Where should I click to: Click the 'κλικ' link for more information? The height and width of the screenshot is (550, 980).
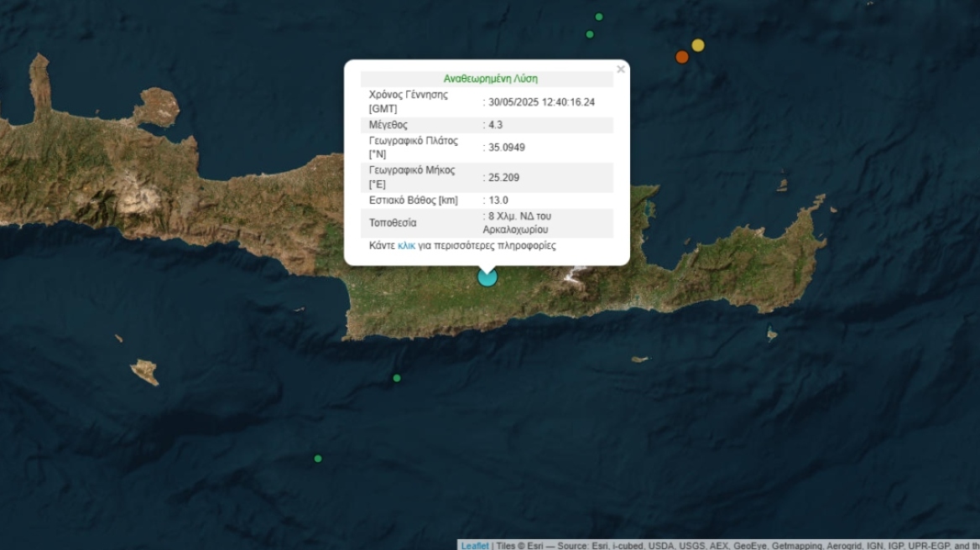406,246
